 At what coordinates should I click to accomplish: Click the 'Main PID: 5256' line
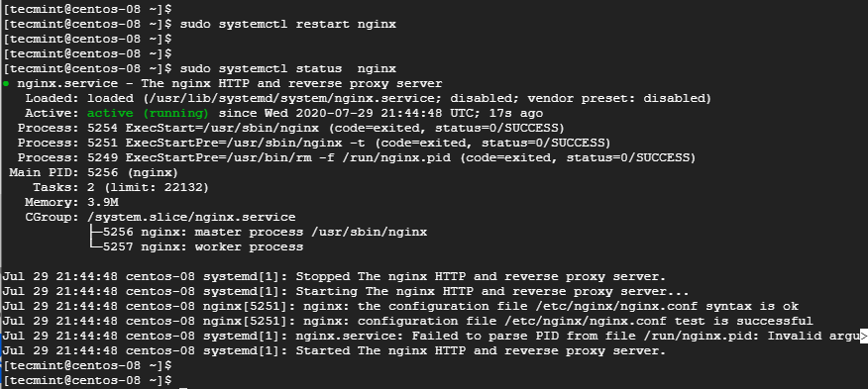93,172
